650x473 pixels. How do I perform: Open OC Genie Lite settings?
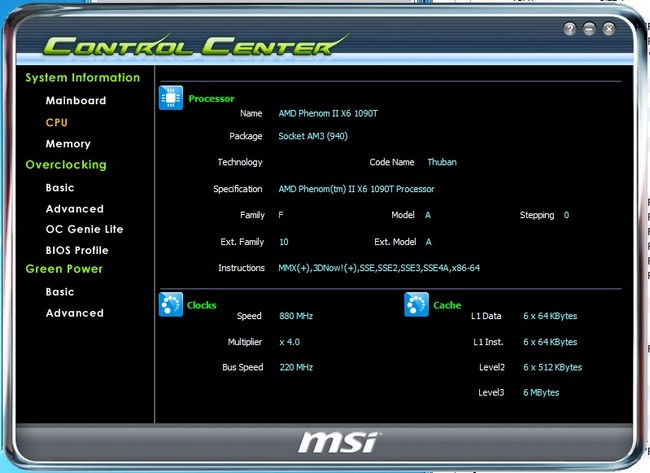(85, 229)
